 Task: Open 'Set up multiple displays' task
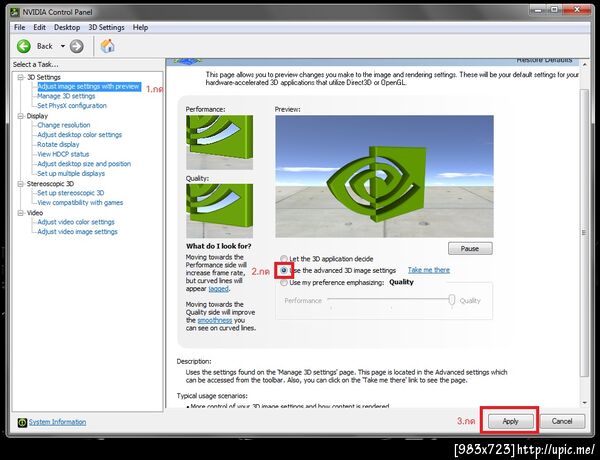(x=71, y=173)
